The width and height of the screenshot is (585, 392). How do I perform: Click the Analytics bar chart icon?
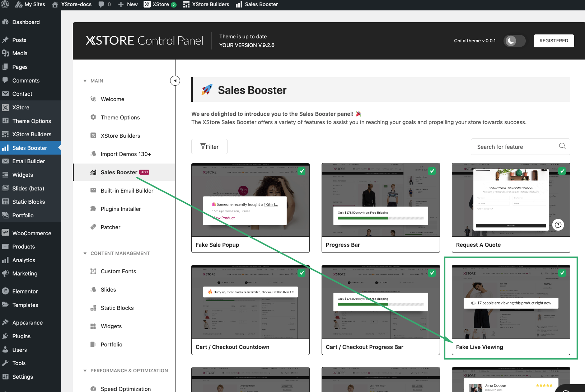(x=5, y=260)
